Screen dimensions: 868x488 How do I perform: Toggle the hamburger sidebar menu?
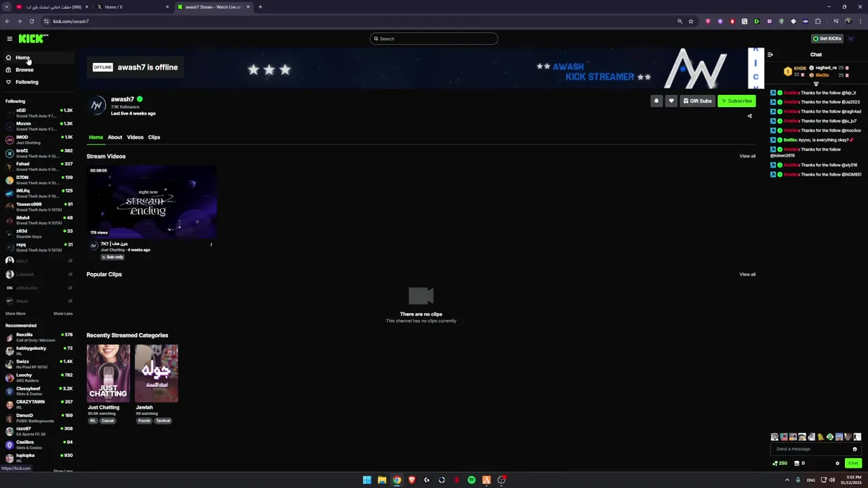(9, 39)
